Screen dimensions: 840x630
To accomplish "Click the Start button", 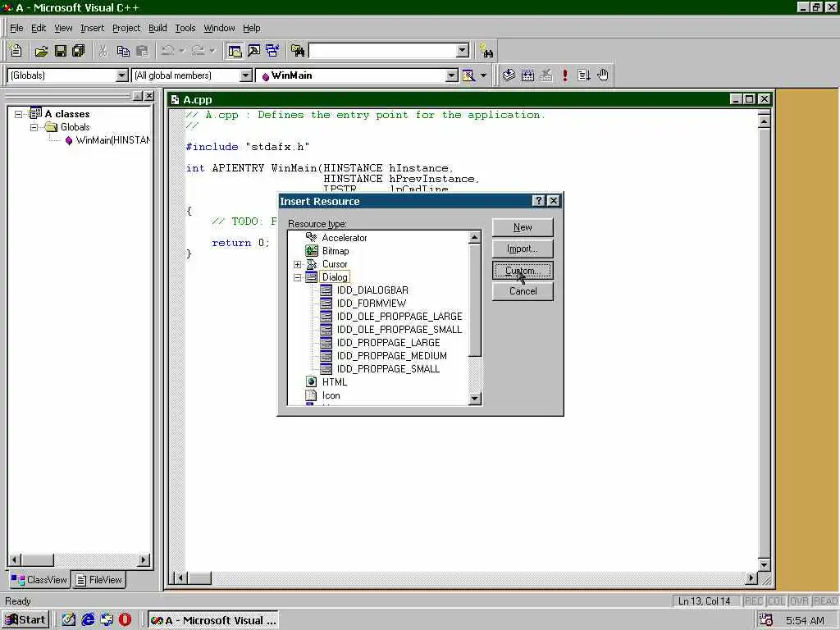I will point(25,620).
